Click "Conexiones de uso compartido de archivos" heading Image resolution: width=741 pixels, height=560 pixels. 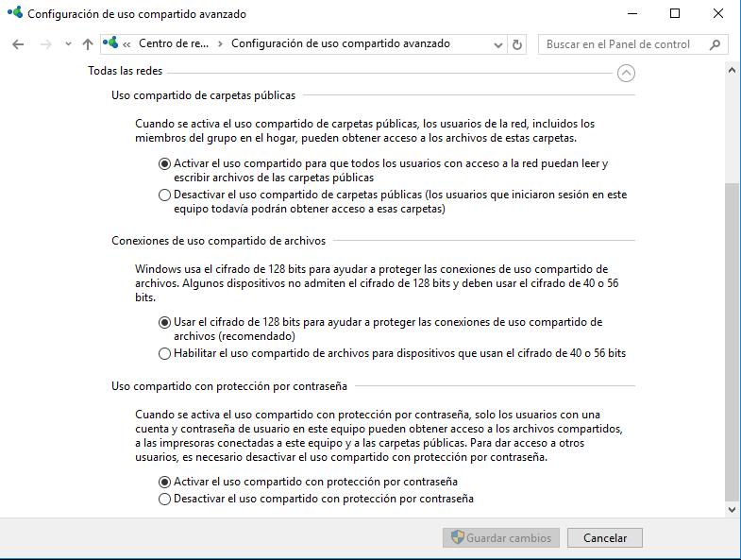pyautogui.click(x=218, y=241)
